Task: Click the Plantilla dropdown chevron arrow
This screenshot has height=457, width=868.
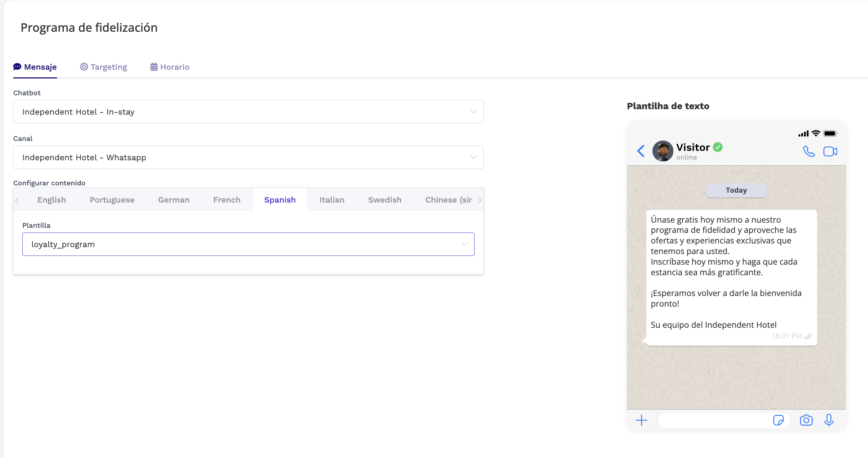Action: click(464, 244)
